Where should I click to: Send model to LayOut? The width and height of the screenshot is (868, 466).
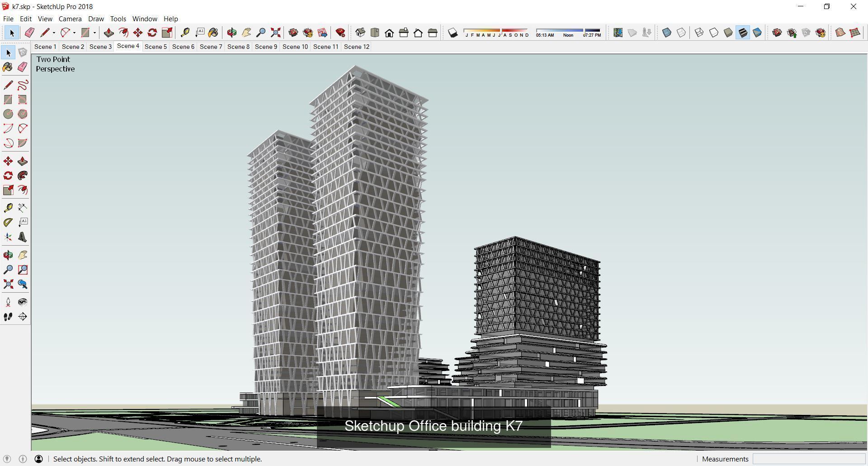[322, 33]
